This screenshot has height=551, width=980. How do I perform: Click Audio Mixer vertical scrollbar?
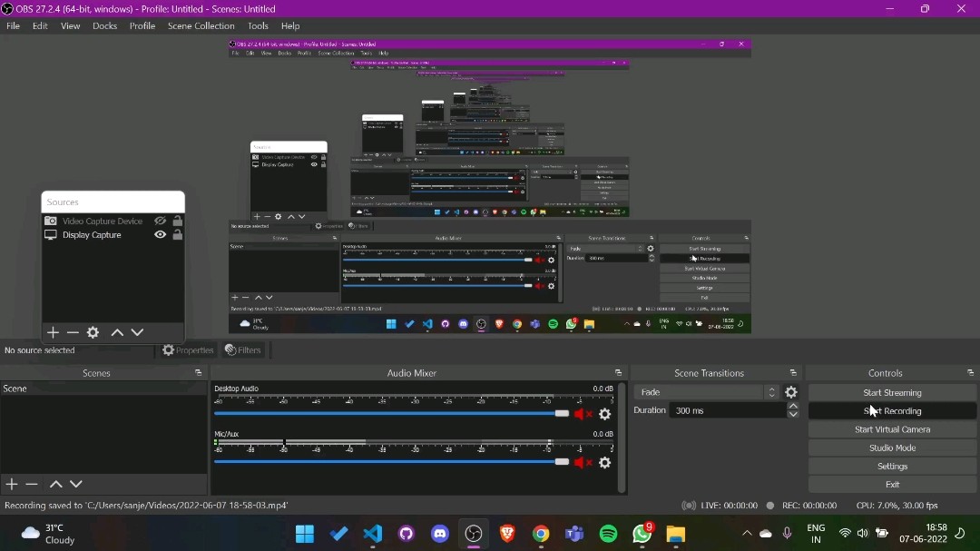click(x=622, y=438)
